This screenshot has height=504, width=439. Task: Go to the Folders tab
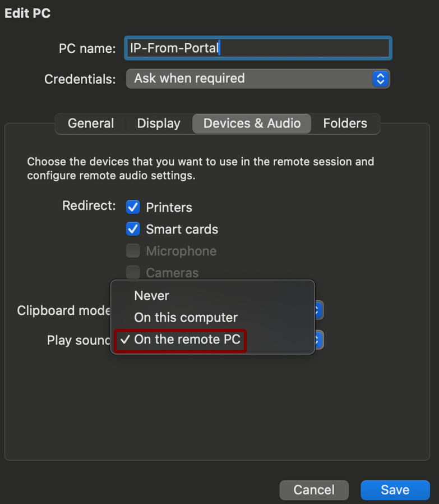[x=345, y=123]
